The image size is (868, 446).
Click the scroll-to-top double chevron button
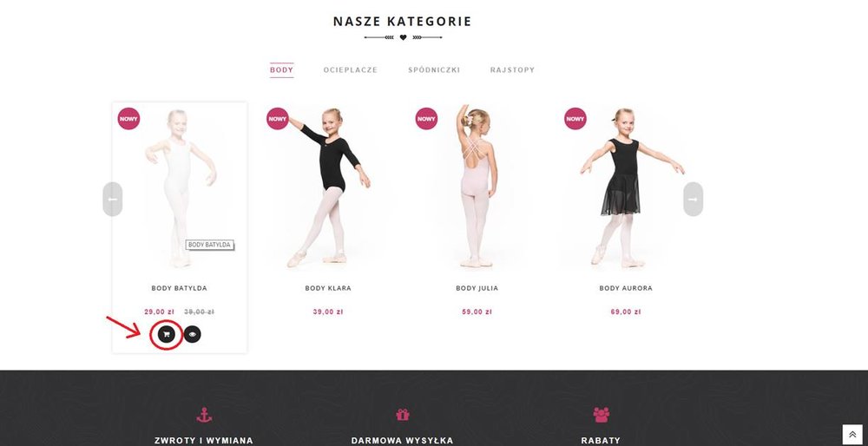point(852,435)
